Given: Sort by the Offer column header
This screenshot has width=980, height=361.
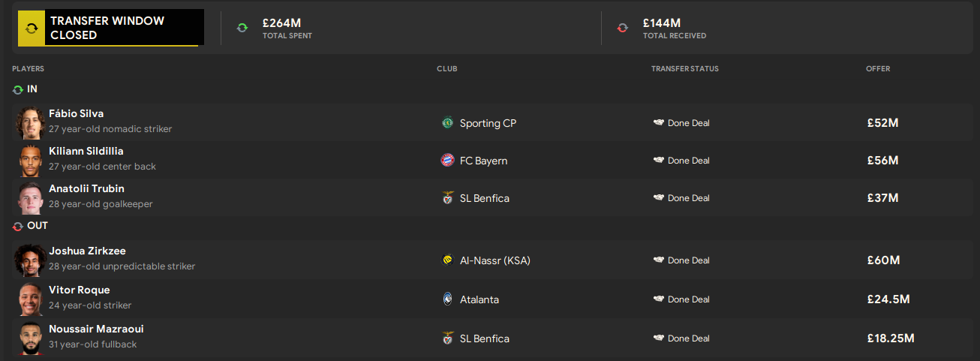Looking at the screenshot, I should pos(878,69).
